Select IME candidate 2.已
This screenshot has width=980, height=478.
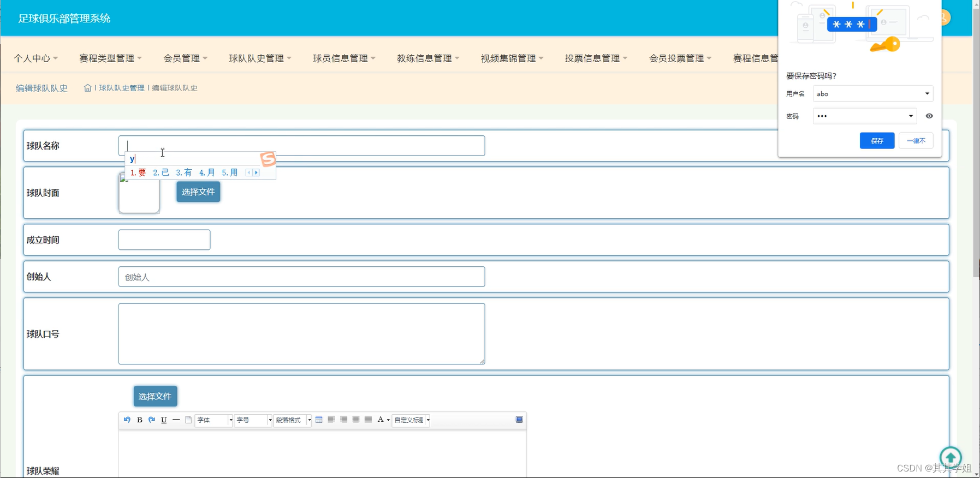coord(161,172)
